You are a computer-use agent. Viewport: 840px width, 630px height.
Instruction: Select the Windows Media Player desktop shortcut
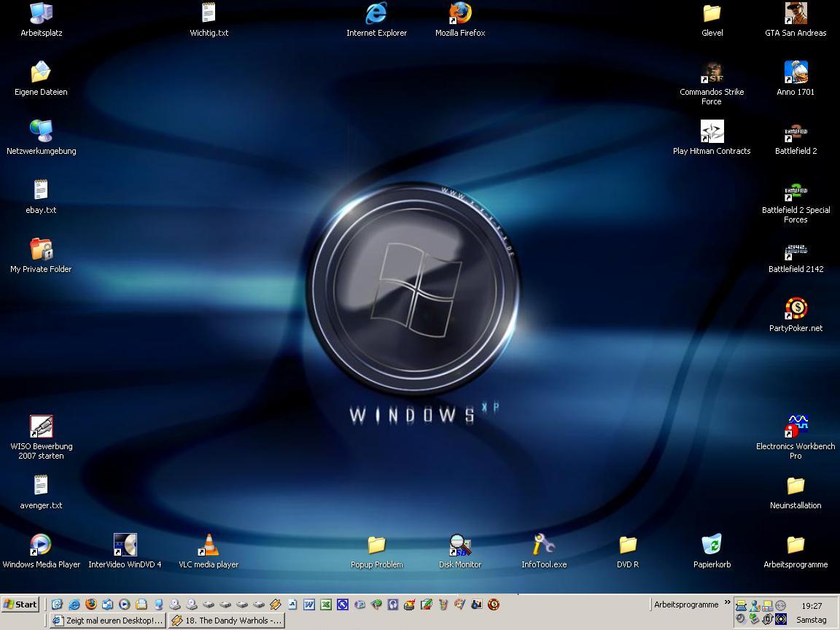click(x=42, y=551)
